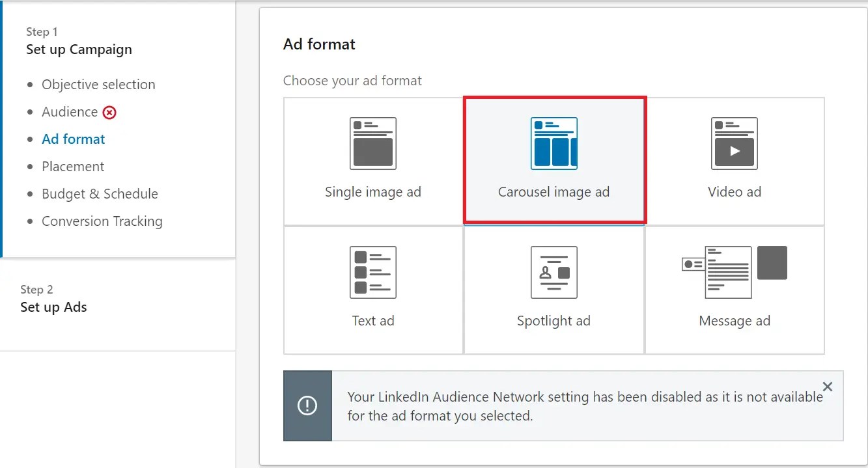Click the Spotlight ad label
Image resolution: width=868 pixels, height=468 pixels.
(x=554, y=321)
